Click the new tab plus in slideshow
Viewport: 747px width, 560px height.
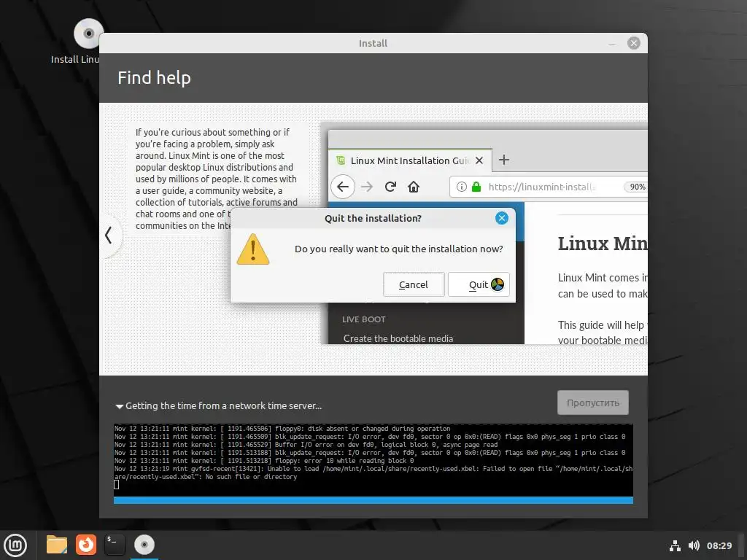click(x=504, y=160)
